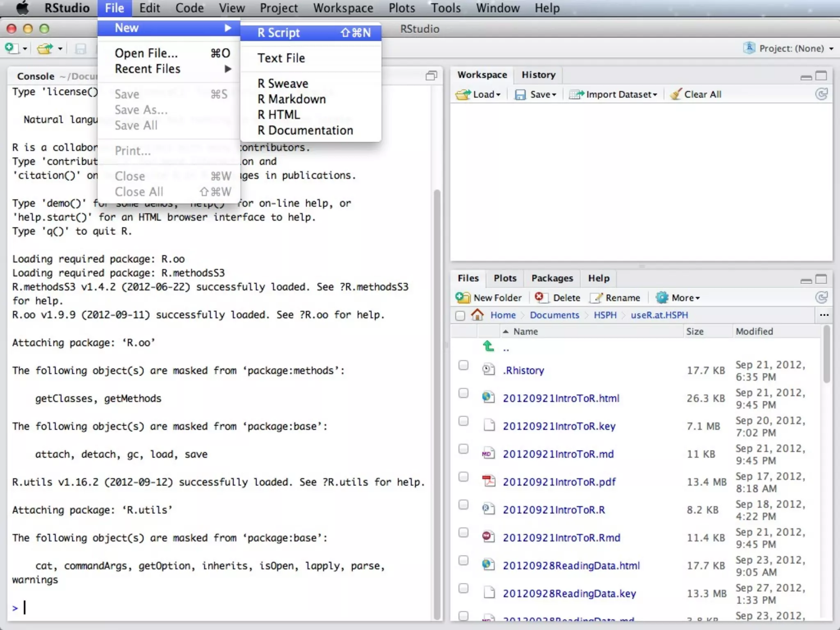Image resolution: width=840 pixels, height=630 pixels.
Task: Check the .Rhistory file checkbox
Action: [x=463, y=365]
